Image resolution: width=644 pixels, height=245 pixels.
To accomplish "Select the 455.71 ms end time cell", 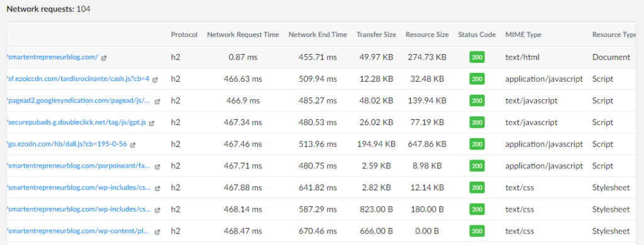I will 318,57.
